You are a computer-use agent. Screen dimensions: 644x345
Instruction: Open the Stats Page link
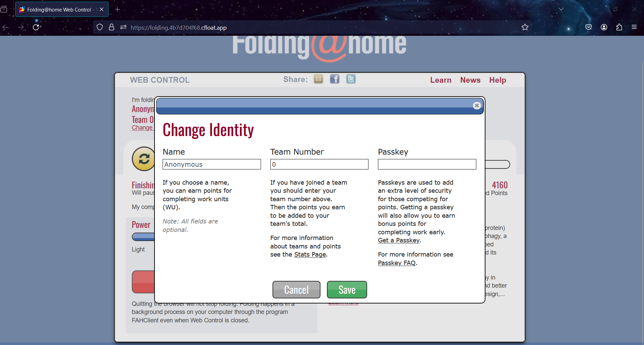310,255
